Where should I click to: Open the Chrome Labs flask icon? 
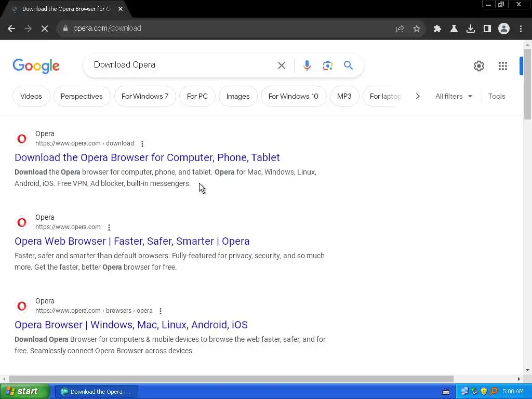[454, 29]
